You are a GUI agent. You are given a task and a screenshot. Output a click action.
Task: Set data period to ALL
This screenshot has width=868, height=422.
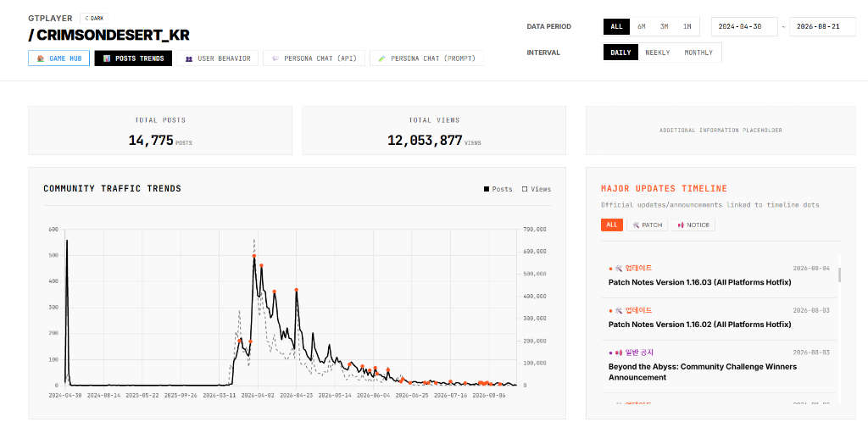tap(617, 26)
